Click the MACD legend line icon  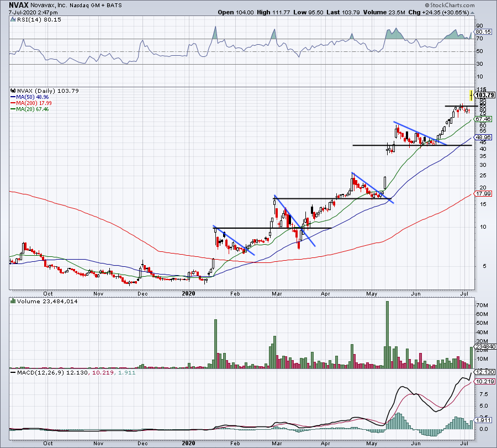pyautogui.click(x=13, y=372)
